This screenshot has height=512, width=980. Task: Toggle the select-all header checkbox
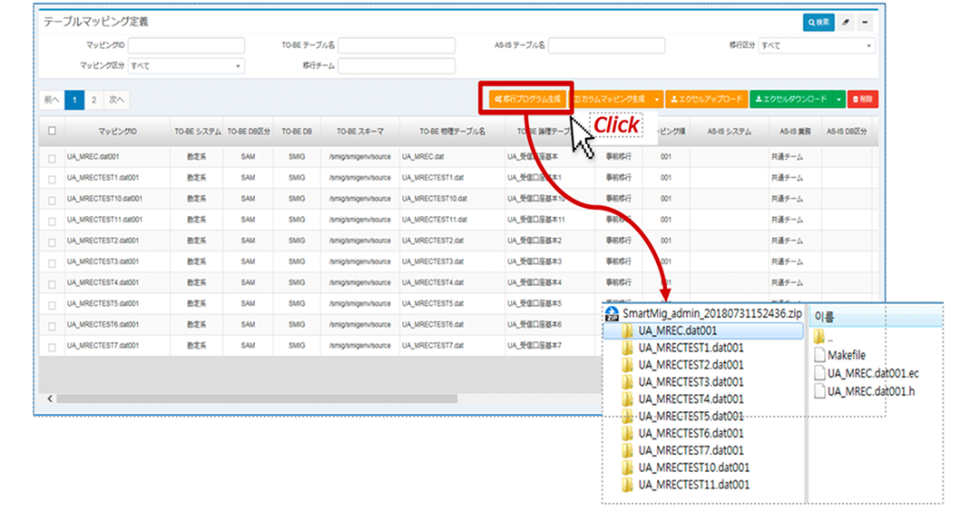click(52, 132)
